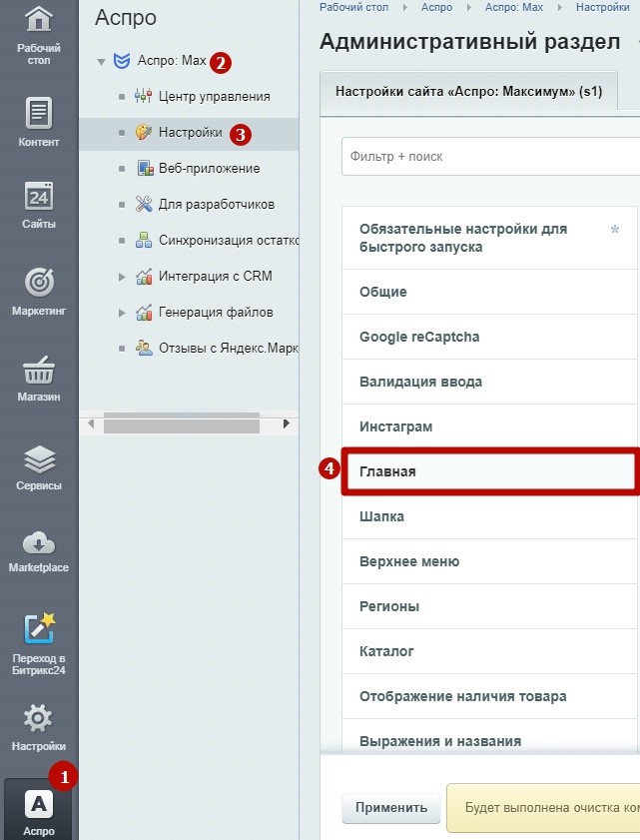Image resolution: width=640 pixels, height=840 pixels.
Task: Click the Настройки palette icon in tree
Action: click(x=143, y=132)
